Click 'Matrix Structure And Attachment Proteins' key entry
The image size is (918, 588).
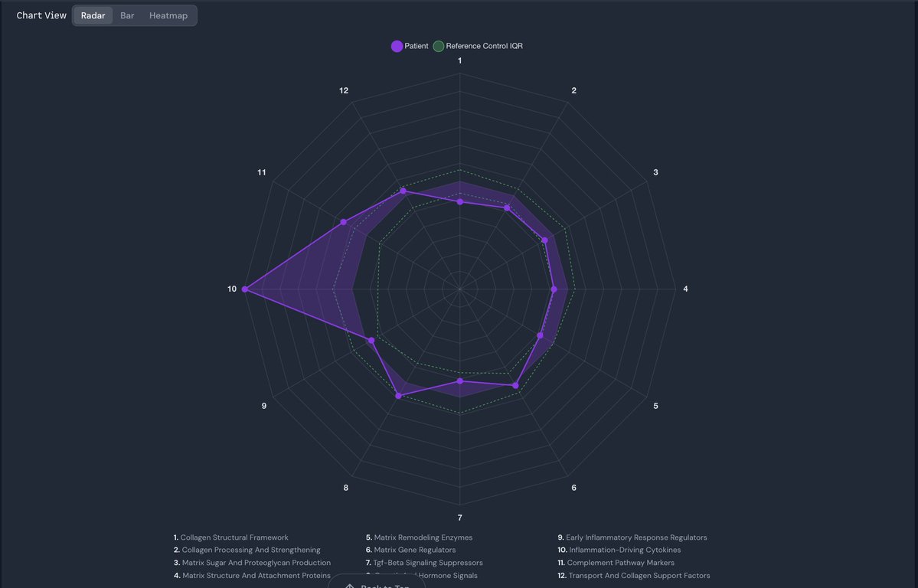(x=252, y=576)
